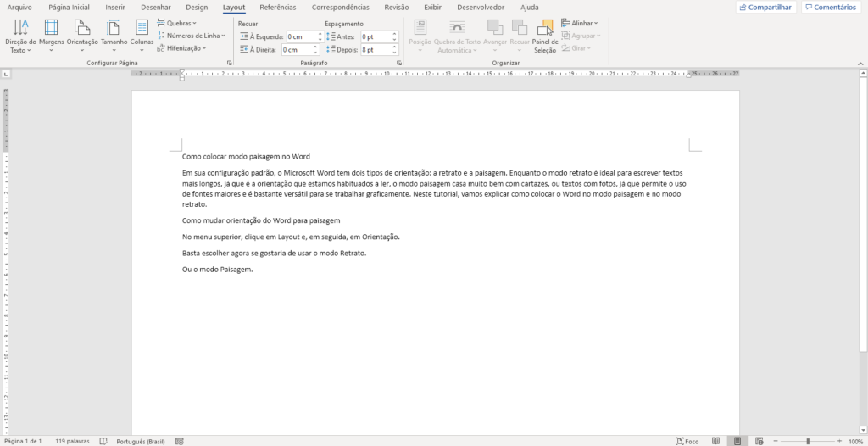Increase Antes spacing with up arrow
868x446 pixels.
395,34
